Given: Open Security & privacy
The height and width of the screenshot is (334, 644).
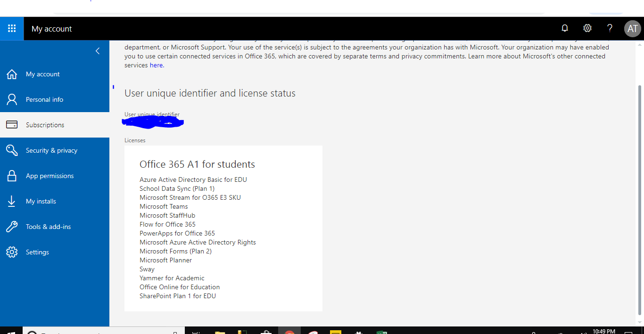Looking at the screenshot, I should (55, 150).
